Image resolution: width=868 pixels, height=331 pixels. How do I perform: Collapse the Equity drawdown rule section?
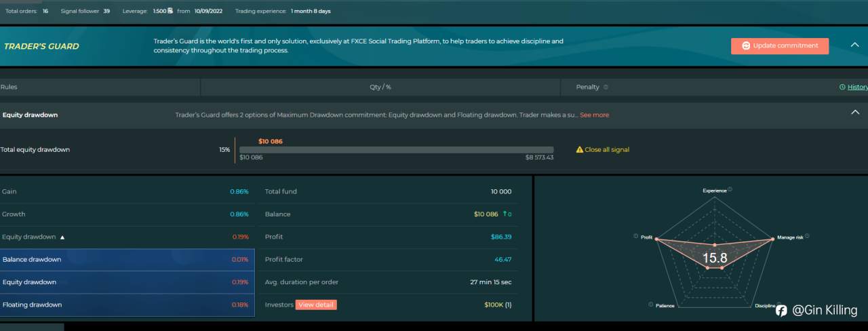[x=855, y=112]
